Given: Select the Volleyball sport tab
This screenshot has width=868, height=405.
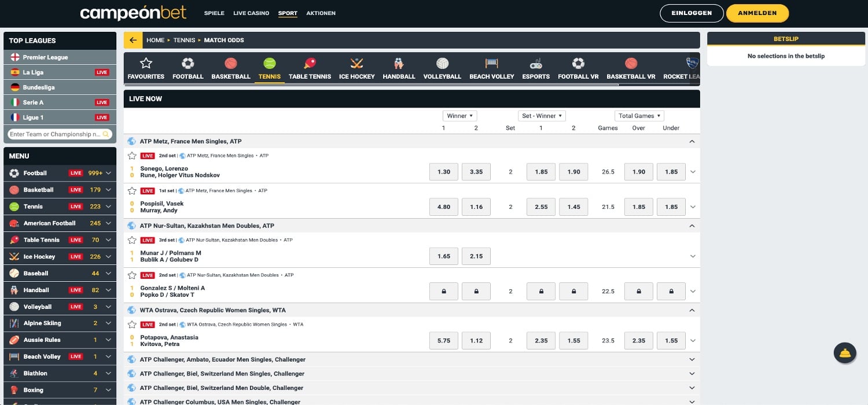Looking at the screenshot, I should [x=442, y=68].
